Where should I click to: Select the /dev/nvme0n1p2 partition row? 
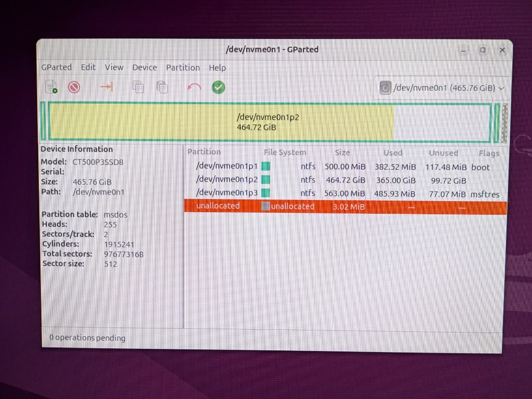click(x=345, y=180)
